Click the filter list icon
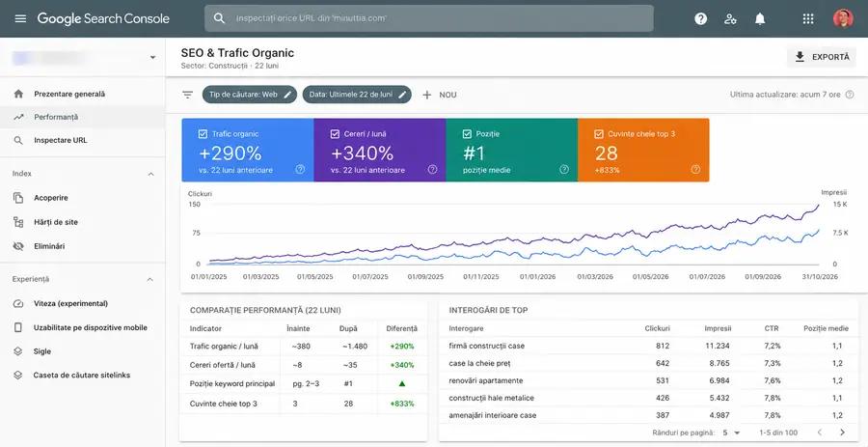The image size is (868, 447). point(188,95)
